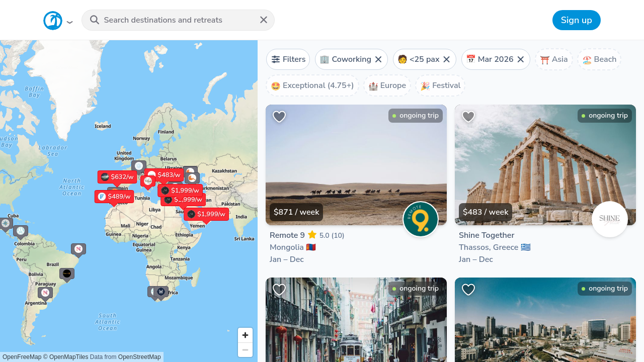Click the gray marker near Argentina

[x=45, y=293]
